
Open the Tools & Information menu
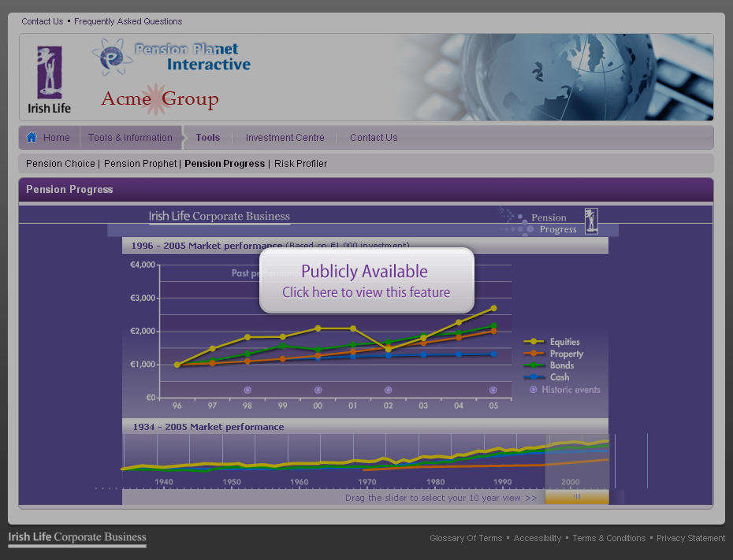[x=130, y=138]
